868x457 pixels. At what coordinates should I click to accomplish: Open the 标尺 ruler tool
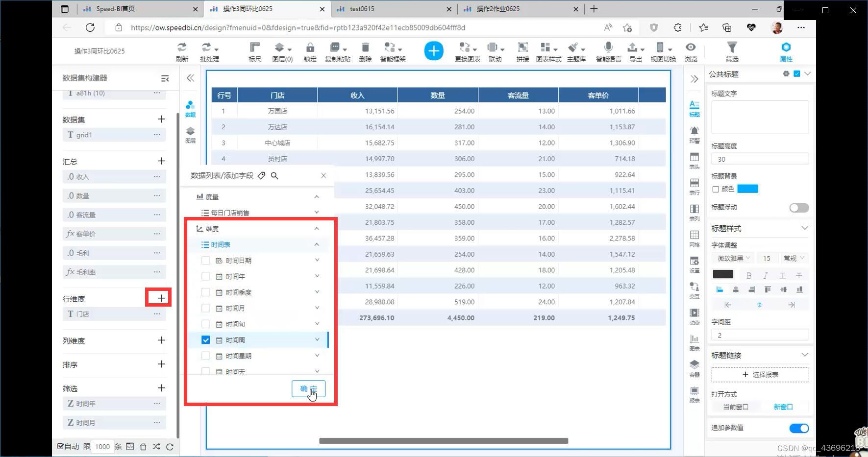[x=255, y=51]
